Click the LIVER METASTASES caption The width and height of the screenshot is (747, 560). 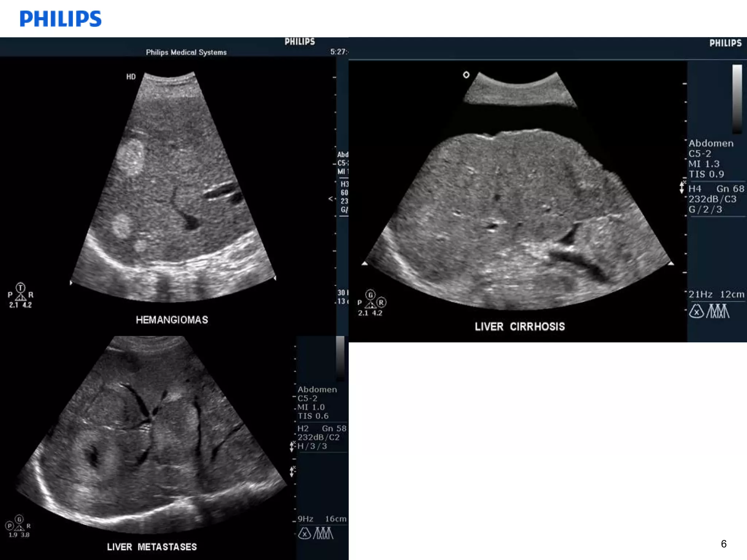152,547
